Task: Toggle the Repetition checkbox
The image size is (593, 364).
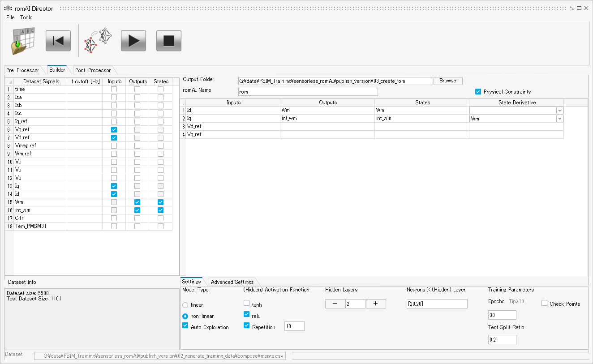Action: 247,325
